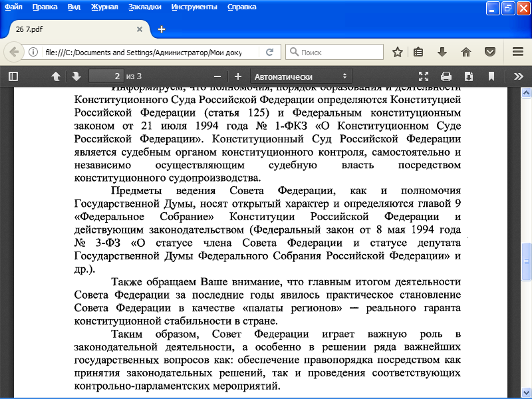Click the text "1-ФКЗ"
This screenshot has height=399, width=532.
(291, 126)
